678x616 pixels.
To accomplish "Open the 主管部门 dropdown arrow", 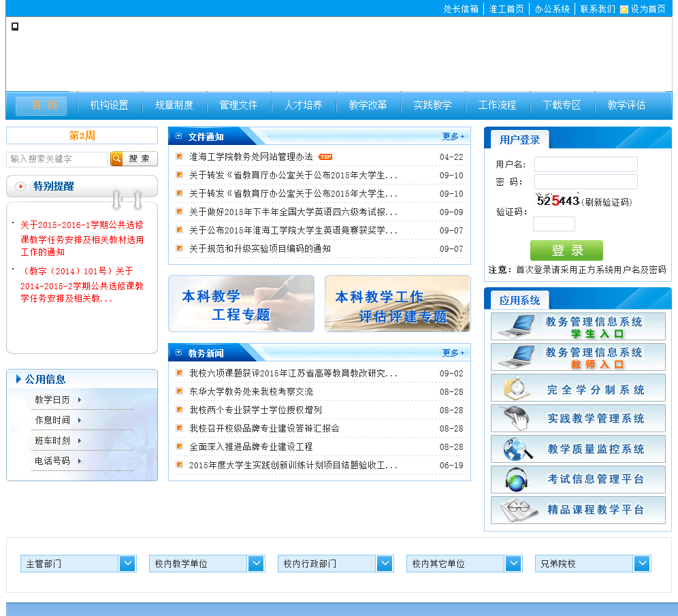I will click(127, 564).
